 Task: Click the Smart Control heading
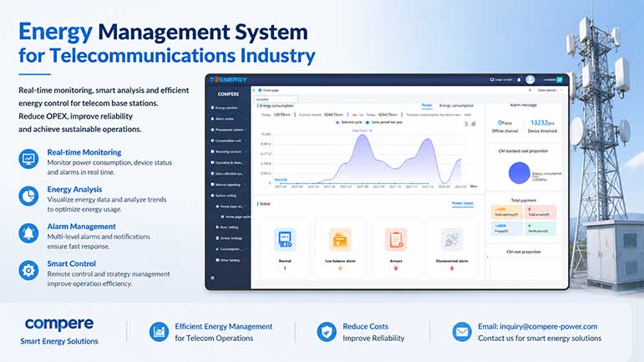pyautogui.click(x=72, y=264)
